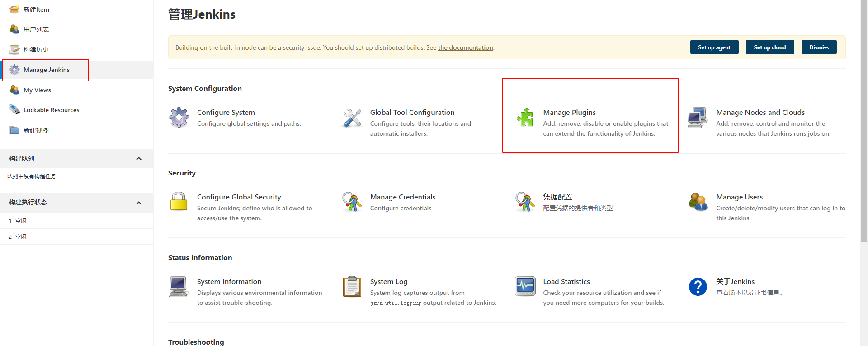Click the Set up agent button
The width and height of the screenshot is (868, 346).
pos(714,47)
